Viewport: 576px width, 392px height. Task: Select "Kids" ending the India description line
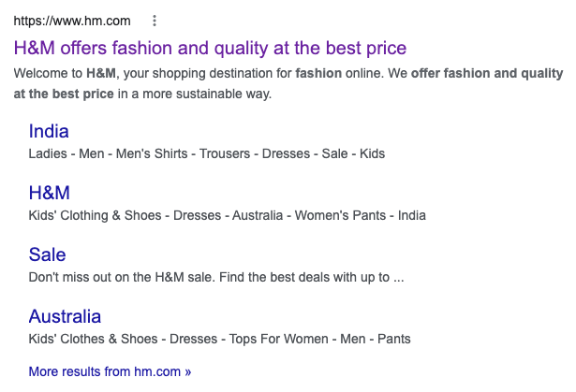(x=371, y=153)
